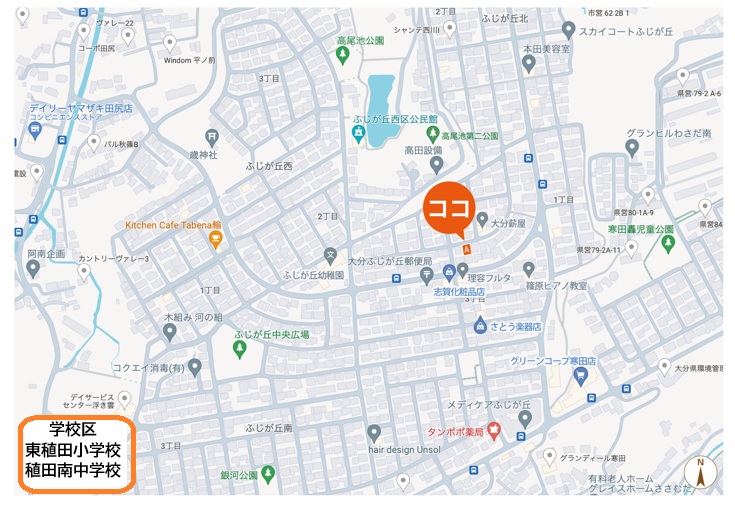Click the 寒田轟児童公園 park marker
Screen dimensions: 735x510
(668, 244)
